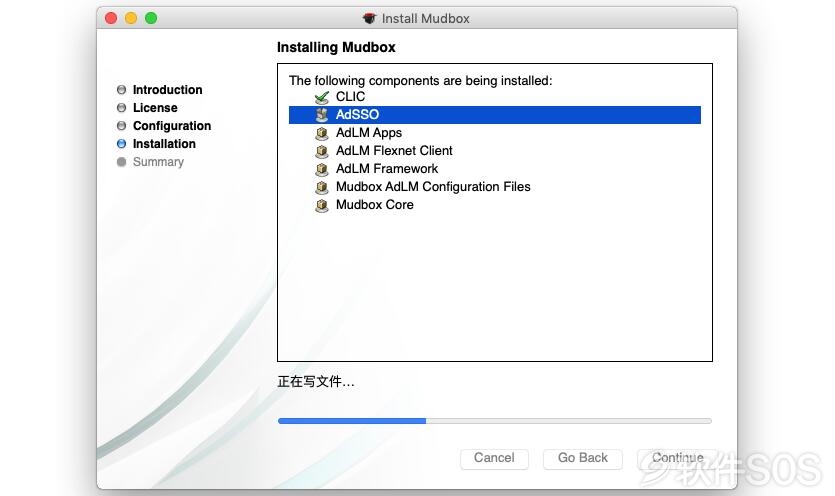Select the AdLM Apps row
This screenshot has height=496, width=835.
(x=495, y=133)
